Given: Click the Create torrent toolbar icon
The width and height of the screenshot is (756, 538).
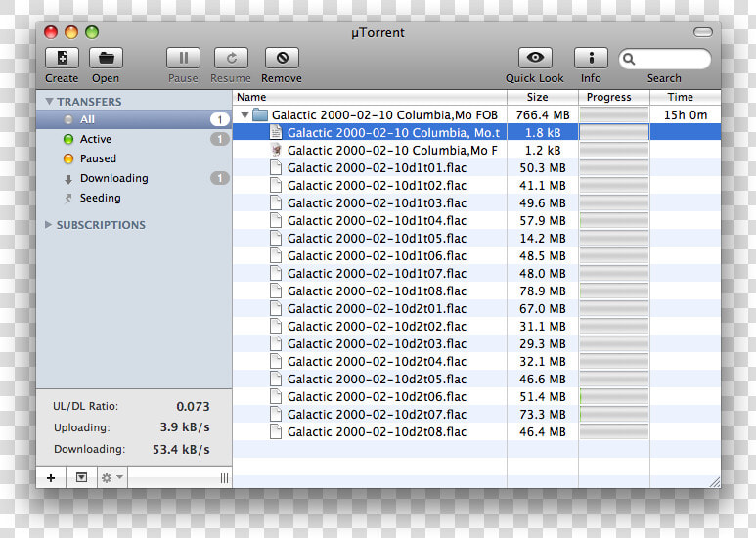Looking at the screenshot, I should pyautogui.click(x=62, y=59).
